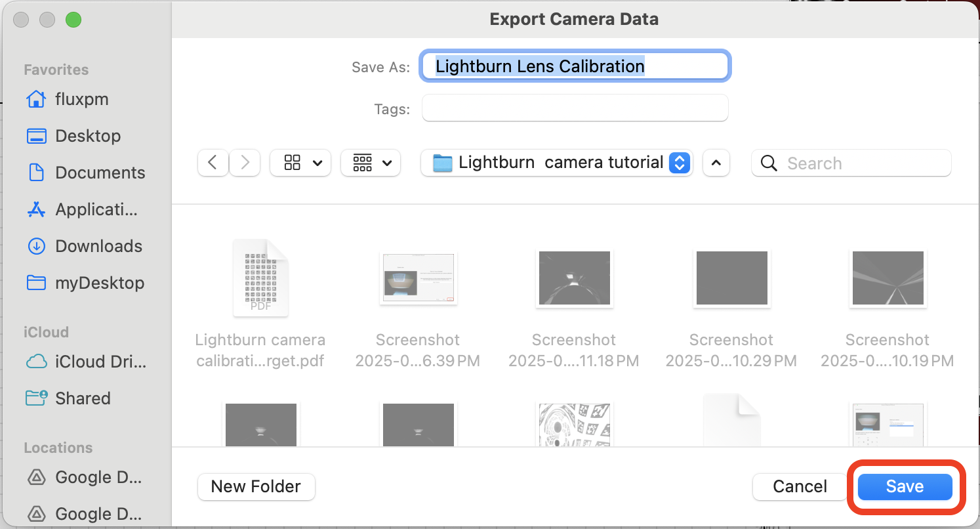Click the Search field
This screenshot has height=529, width=980.
[851, 163]
